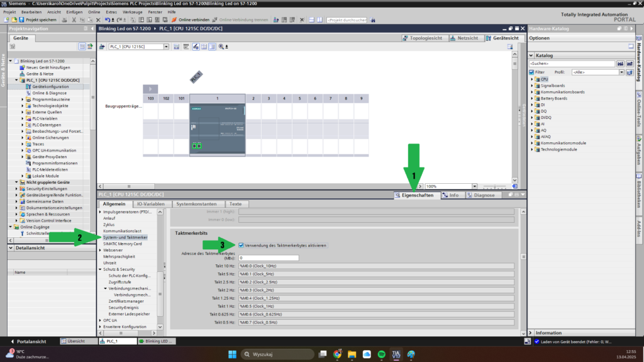Screen dimensions: 644x362
Task: Click the overview toggle icon in project tree toolbar
Action: (x=82, y=47)
